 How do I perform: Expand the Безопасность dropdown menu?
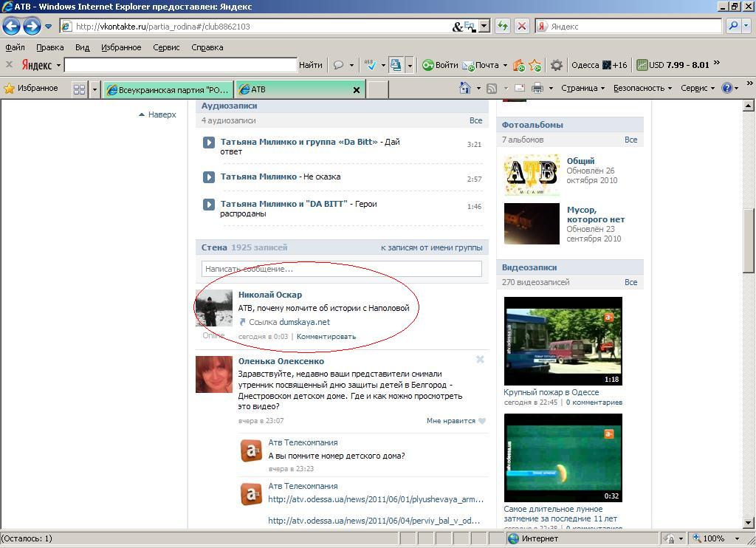642,88
